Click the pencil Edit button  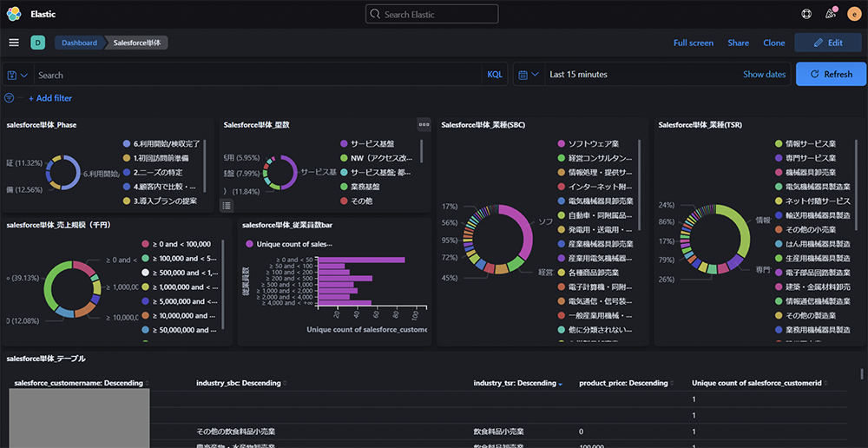pyautogui.click(x=828, y=43)
